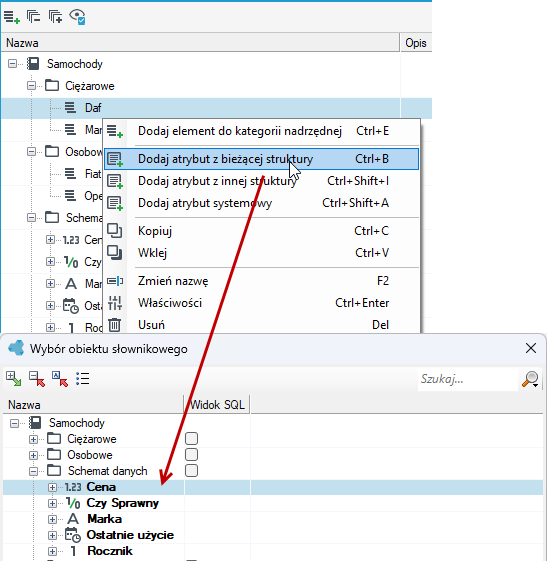Viewport: 548px width, 561px height.
Task: Tick the Widok SQL checkbox for Osobowe
Action: (191, 455)
